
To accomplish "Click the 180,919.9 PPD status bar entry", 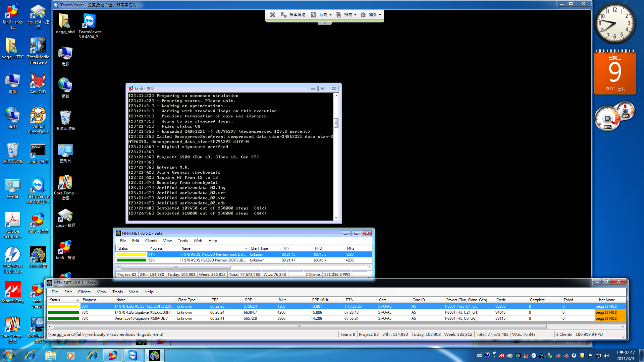I will click(x=589, y=335).
